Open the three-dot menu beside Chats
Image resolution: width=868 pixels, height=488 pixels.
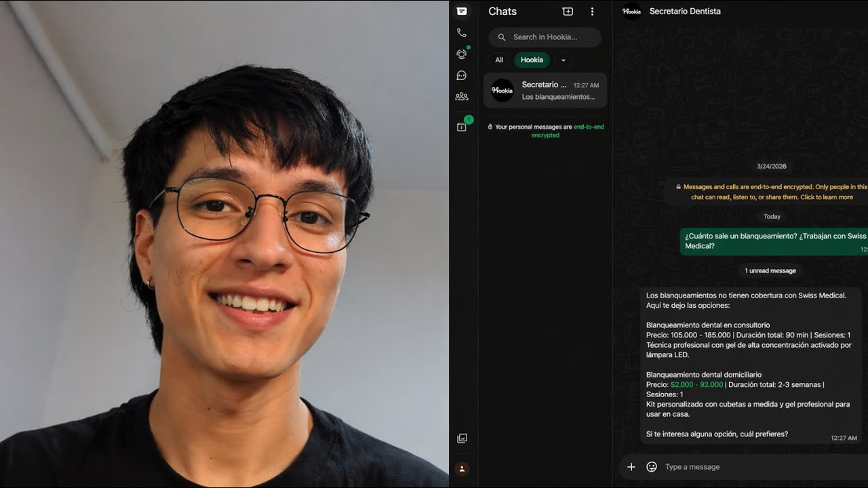592,12
